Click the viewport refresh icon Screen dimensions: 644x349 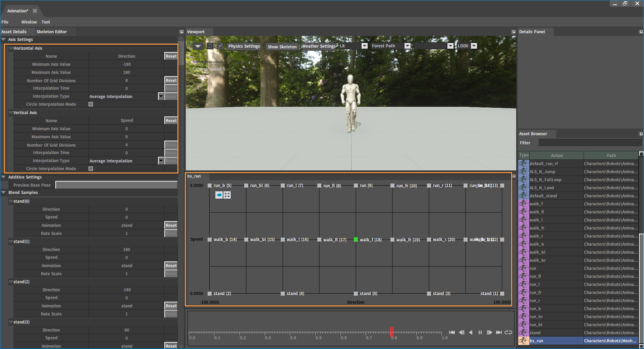pos(210,46)
